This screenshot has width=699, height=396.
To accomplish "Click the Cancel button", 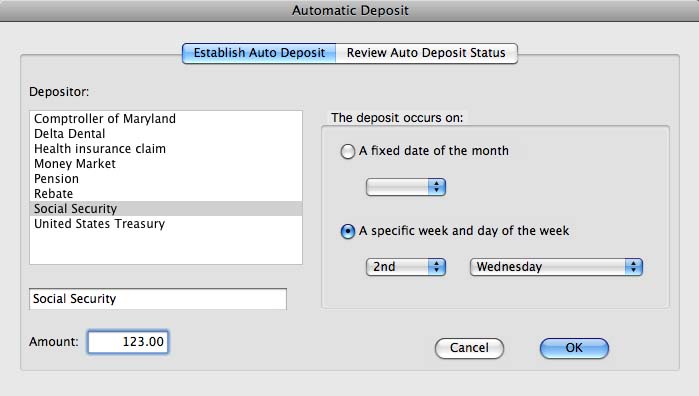I will pos(469,348).
